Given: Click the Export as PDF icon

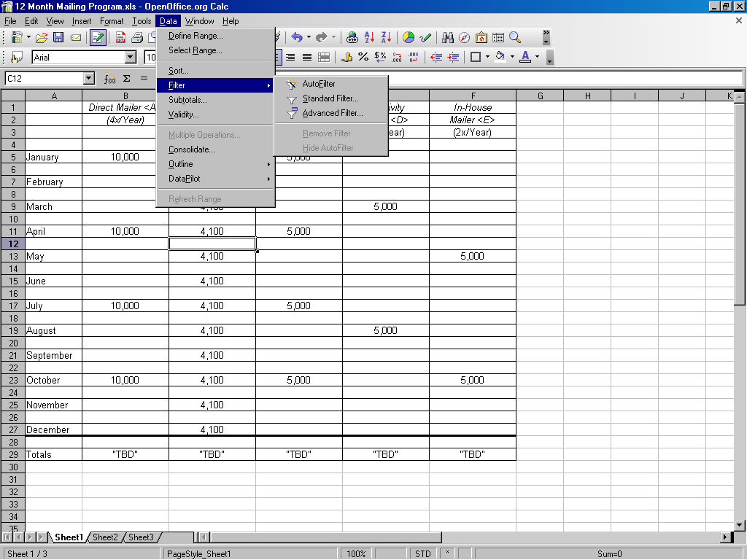Looking at the screenshot, I should pyautogui.click(x=120, y=37).
